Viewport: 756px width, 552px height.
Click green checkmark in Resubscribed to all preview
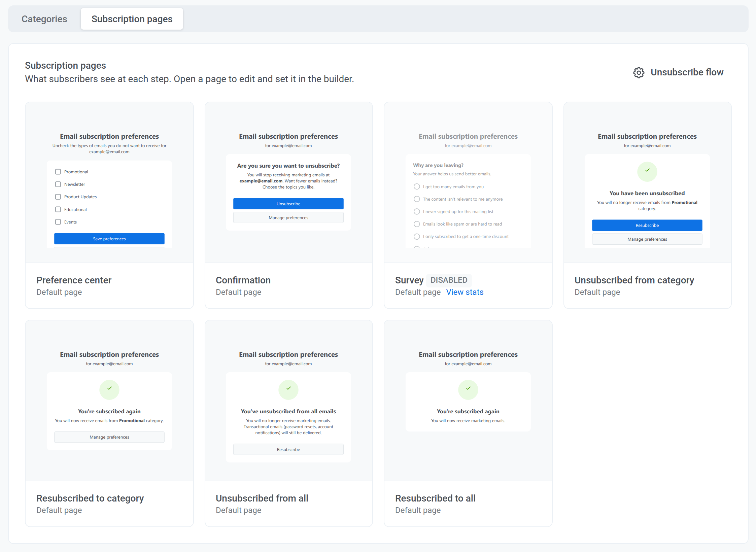[468, 389]
